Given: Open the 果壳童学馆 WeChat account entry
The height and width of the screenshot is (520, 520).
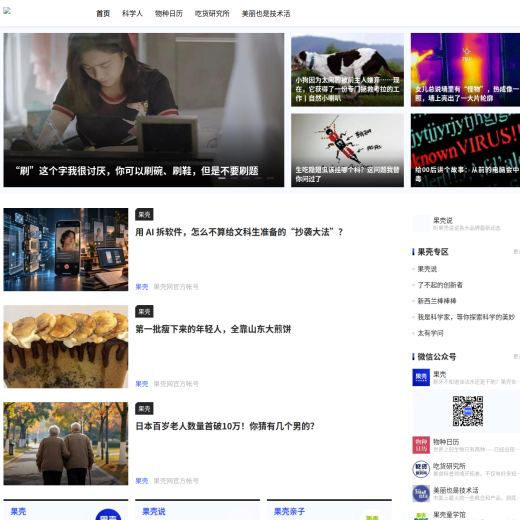Looking at the screenshot, I should pyautogui.click(x=466, y=515).
